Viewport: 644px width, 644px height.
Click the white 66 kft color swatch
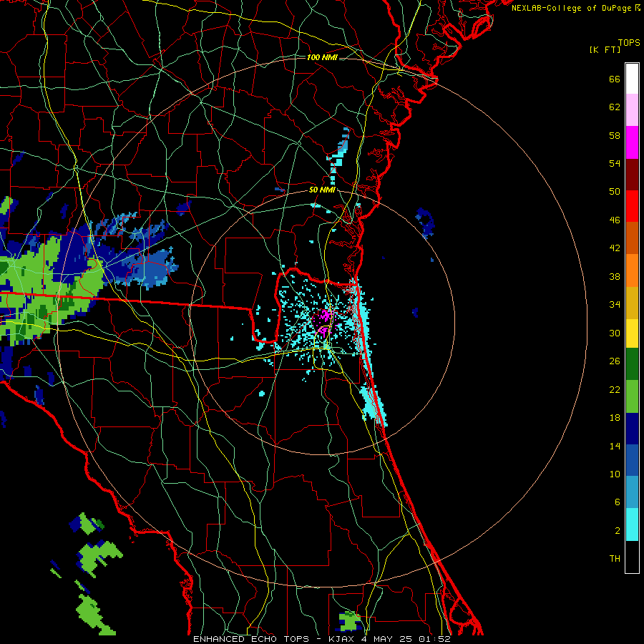pos(632,79)
